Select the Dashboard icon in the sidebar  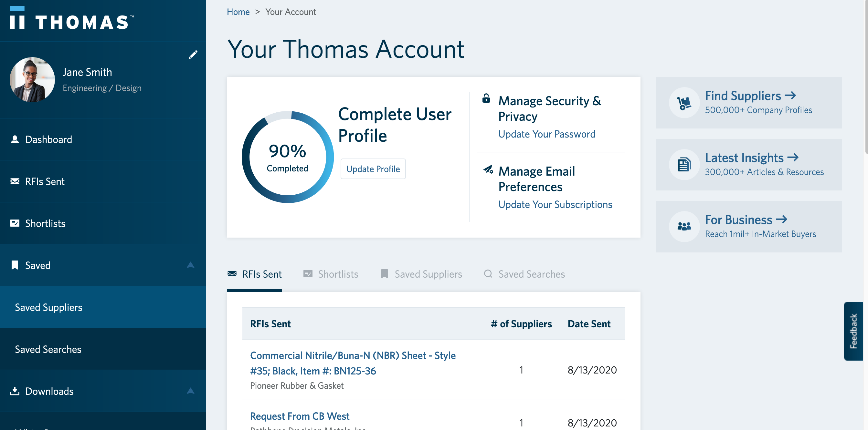[x=15, y=139]
